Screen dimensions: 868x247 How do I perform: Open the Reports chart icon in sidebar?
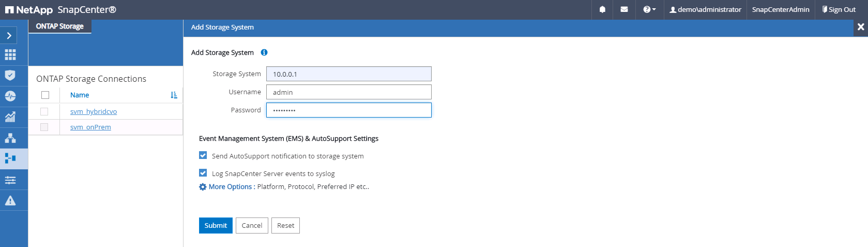coord(10,117)
